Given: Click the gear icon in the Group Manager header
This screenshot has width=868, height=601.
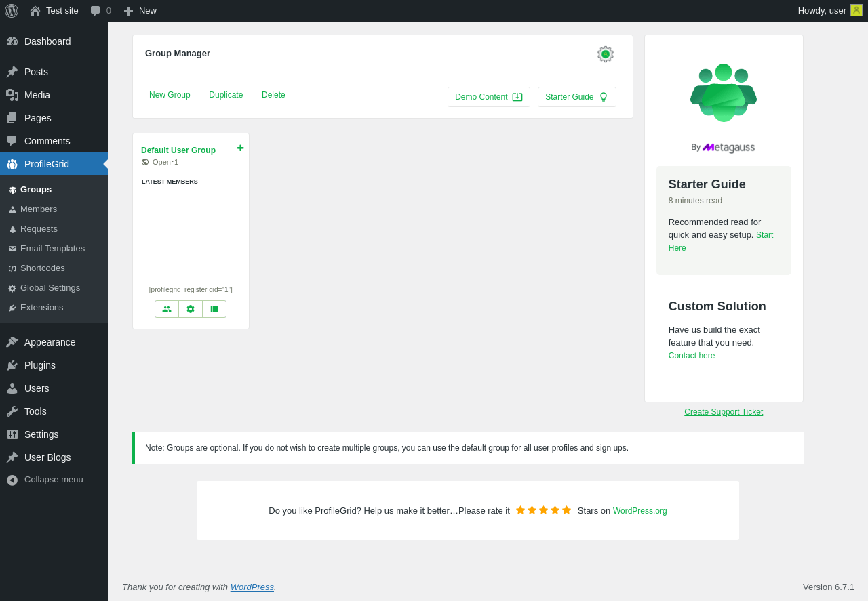Looking at the screenshot, I should point(606,54).
